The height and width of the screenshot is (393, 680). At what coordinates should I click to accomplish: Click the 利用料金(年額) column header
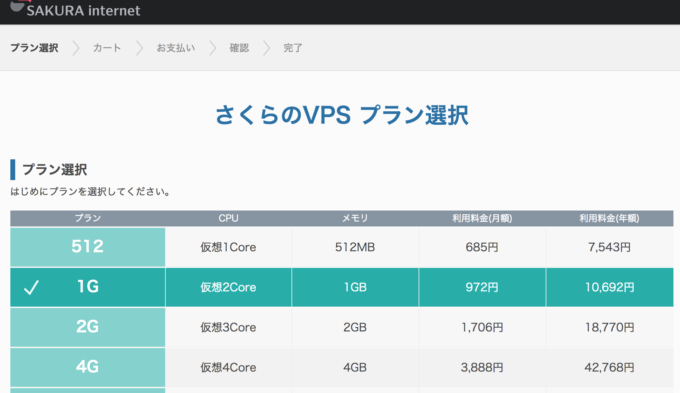point(609,218)
